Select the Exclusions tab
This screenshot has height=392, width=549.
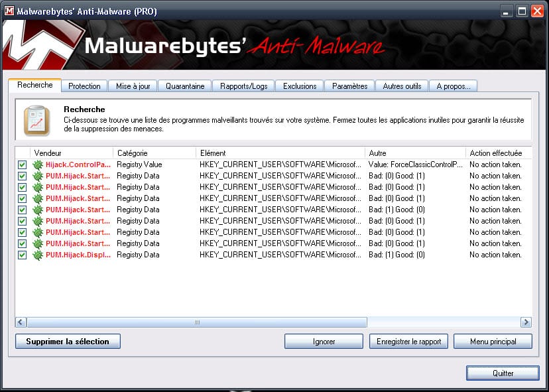tap(300, 86)
